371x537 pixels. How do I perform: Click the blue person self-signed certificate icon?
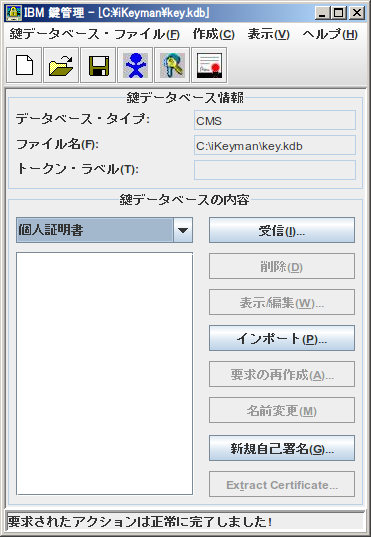click(135, 65)
